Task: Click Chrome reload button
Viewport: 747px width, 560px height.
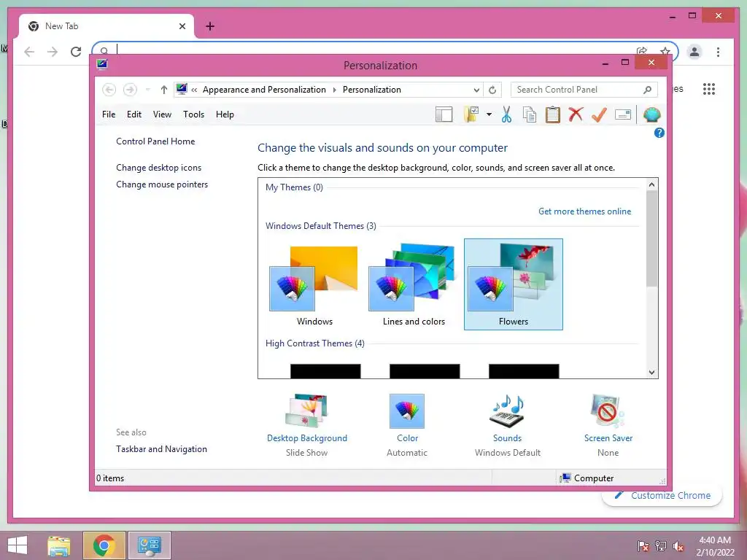Action: click(76, 52)
